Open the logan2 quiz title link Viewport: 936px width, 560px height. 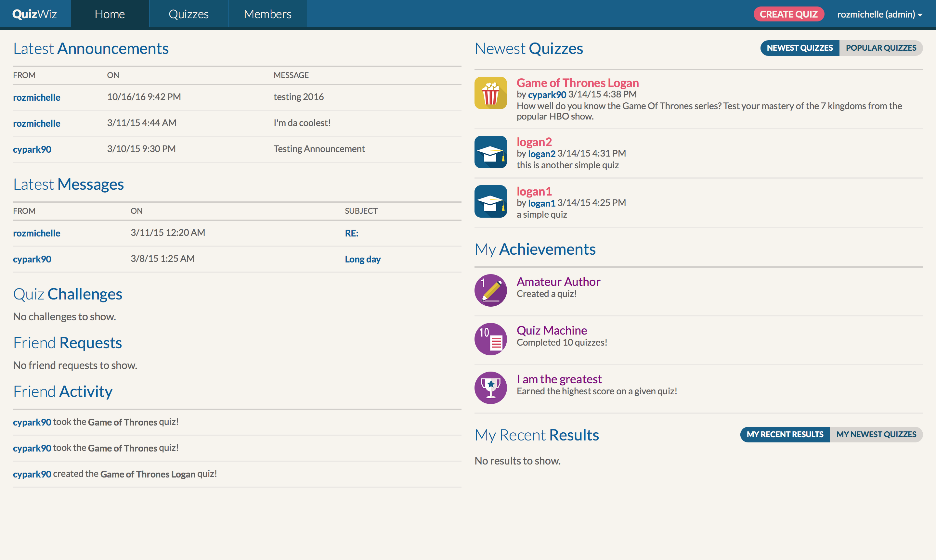(534, 142)
